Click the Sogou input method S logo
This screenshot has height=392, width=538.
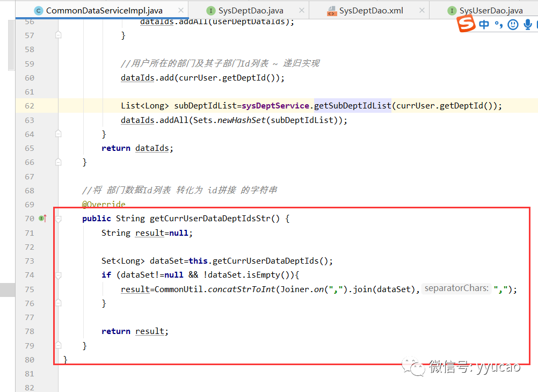point(466,24)
